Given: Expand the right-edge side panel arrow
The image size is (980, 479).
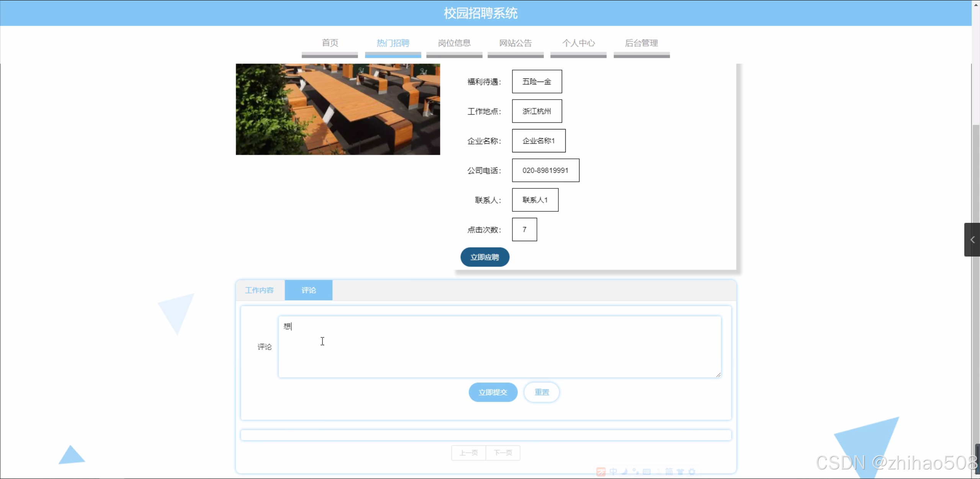Looking at the screenshot, I should 972,240.
